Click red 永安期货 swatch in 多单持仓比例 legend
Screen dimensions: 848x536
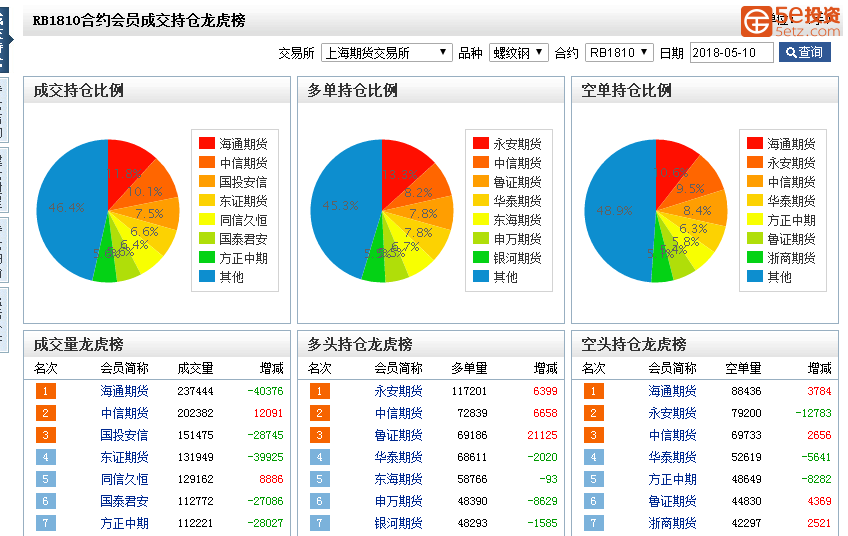tap(481, 143)
